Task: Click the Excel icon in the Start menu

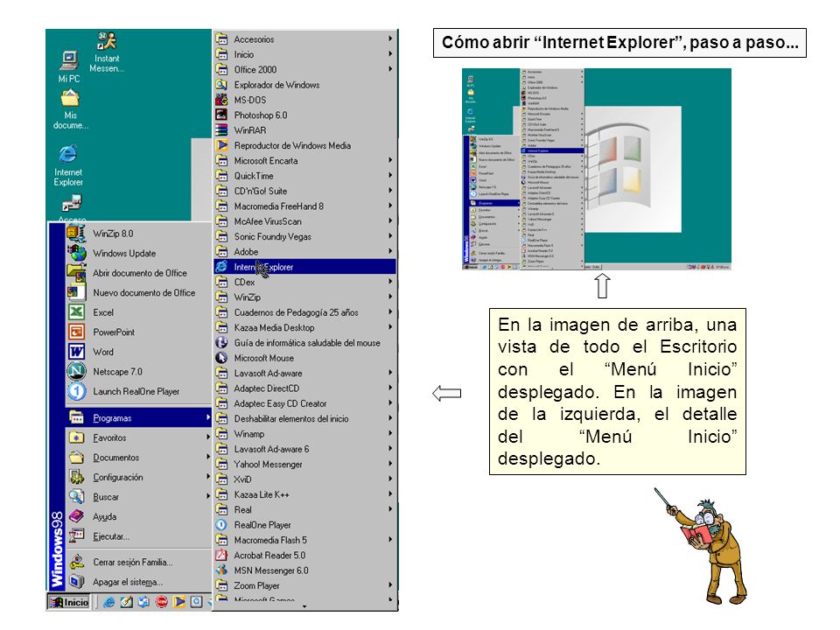Action: [x=76, y=312]
